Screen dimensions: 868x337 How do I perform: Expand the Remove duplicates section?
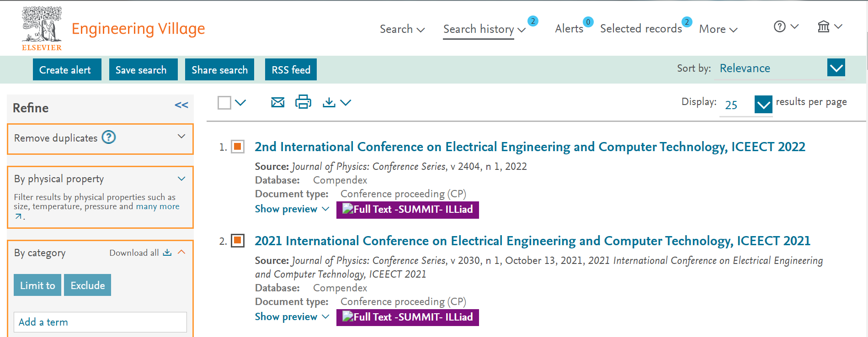[181, 136]
